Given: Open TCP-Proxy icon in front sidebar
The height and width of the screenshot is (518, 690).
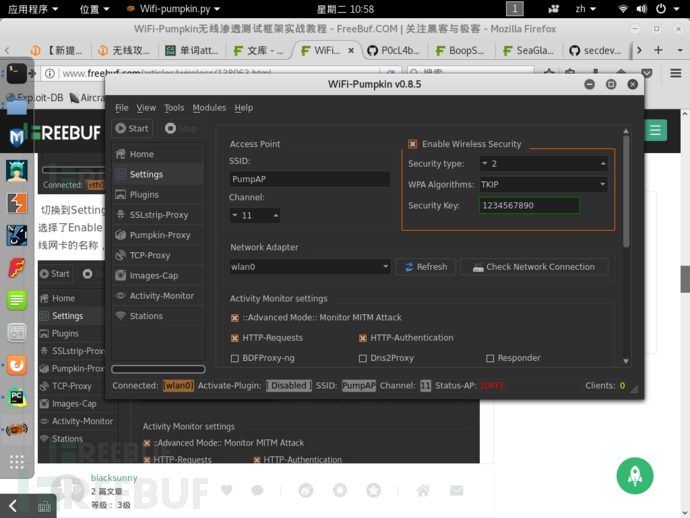Looking at the screenshot, I should point(121,255).
